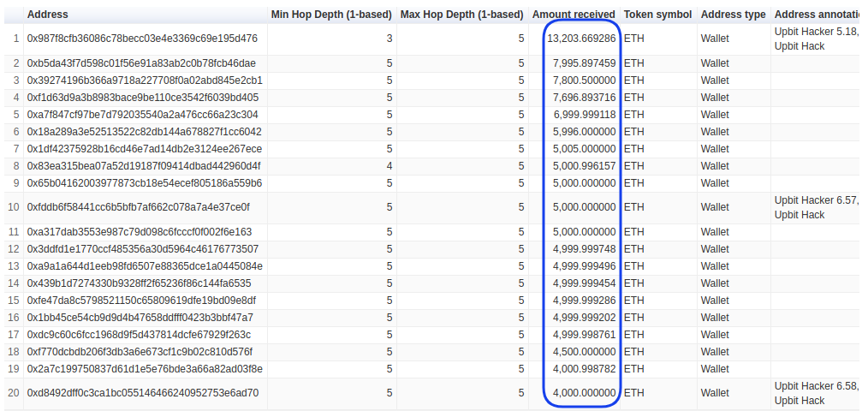Select address 0x1bb45ce54cb9d9d4b47658ddfff0423b3bbf47a7

tap(140, 318)
